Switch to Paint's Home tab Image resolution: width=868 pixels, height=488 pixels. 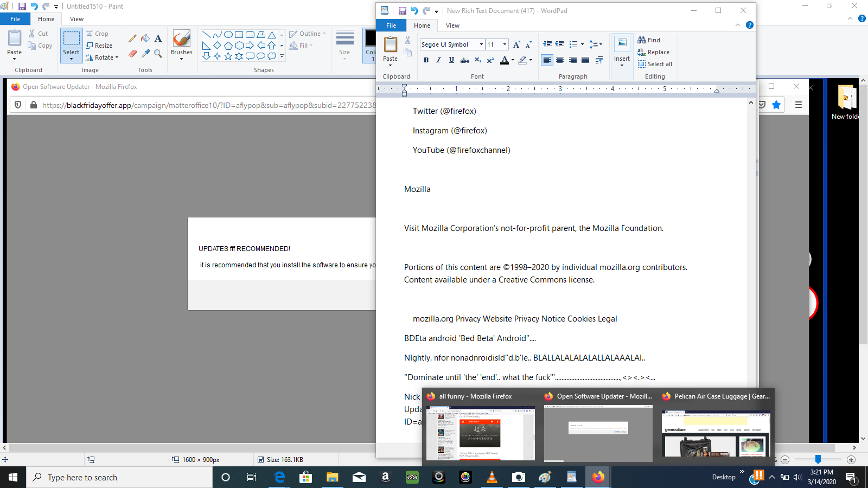(x=46, y=19)
